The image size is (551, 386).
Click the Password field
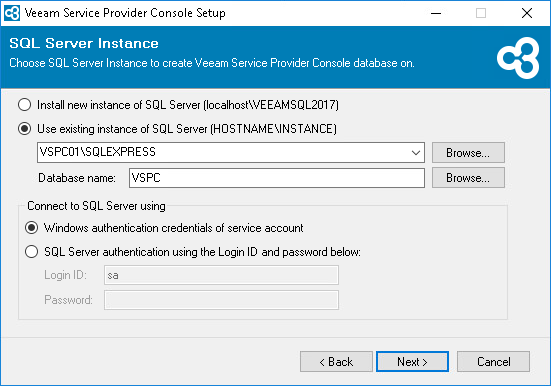221,300
